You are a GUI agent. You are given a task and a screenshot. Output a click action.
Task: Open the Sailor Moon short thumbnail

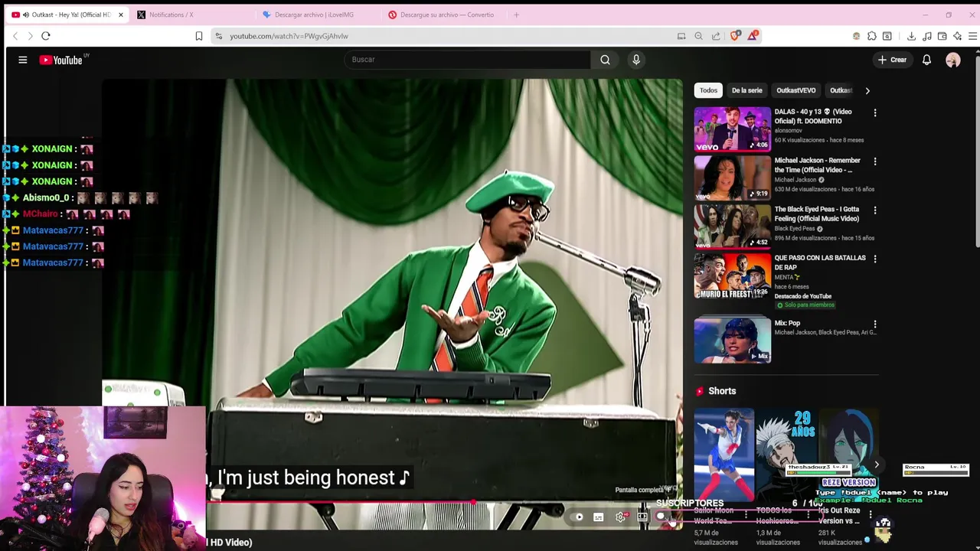coord(724,455)
